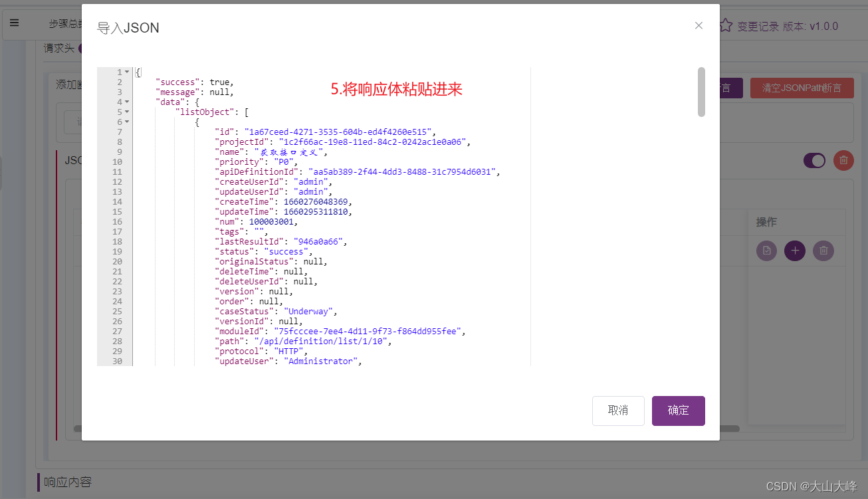This screenshot has height=499, width=868.
Task: Click the document icon in 操作 column
Action: 766,250
